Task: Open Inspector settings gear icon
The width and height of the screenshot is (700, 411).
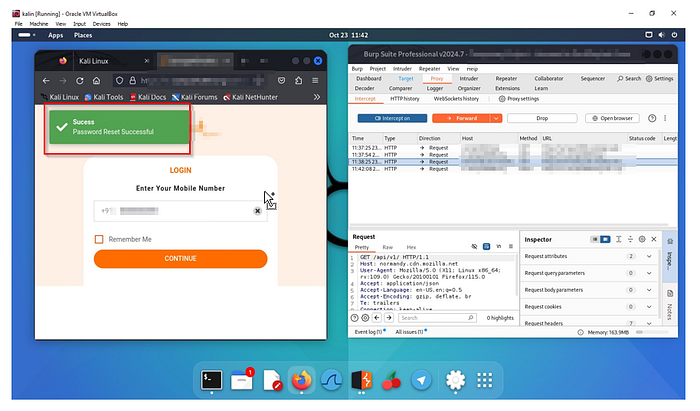Action: [x=642, y=239]
